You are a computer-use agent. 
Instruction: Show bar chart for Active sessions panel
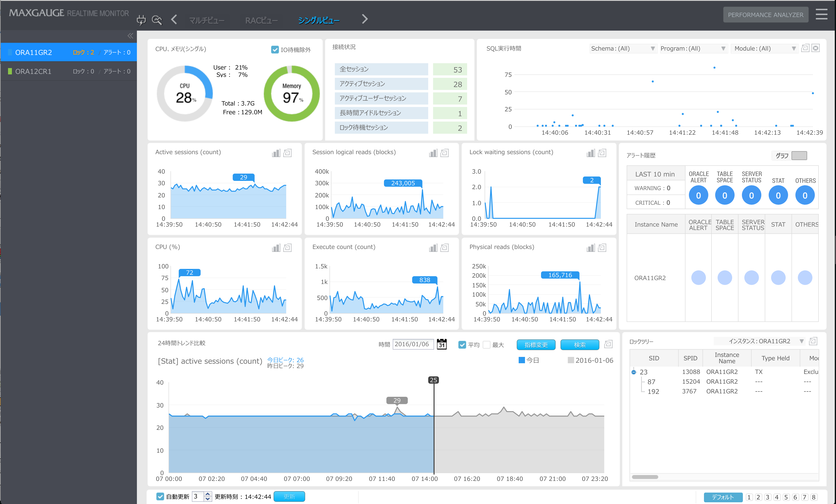coord(276,153)
